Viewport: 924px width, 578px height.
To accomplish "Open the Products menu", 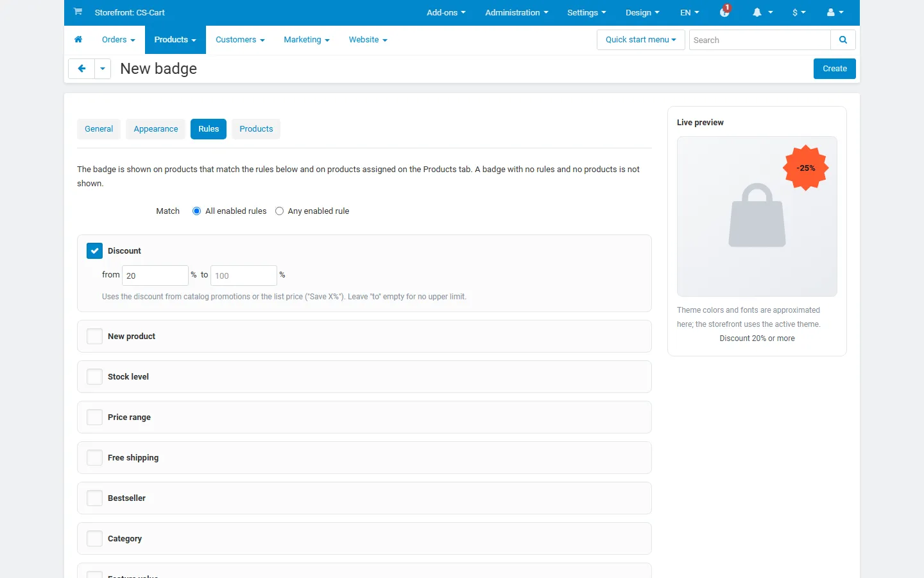I will pos(175,40).
